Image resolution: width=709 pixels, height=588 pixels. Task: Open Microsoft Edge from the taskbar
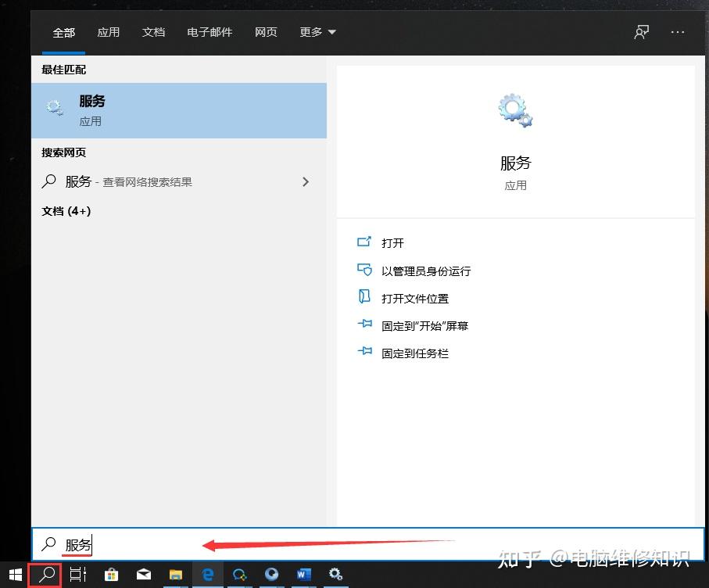[x=208, y=575]
